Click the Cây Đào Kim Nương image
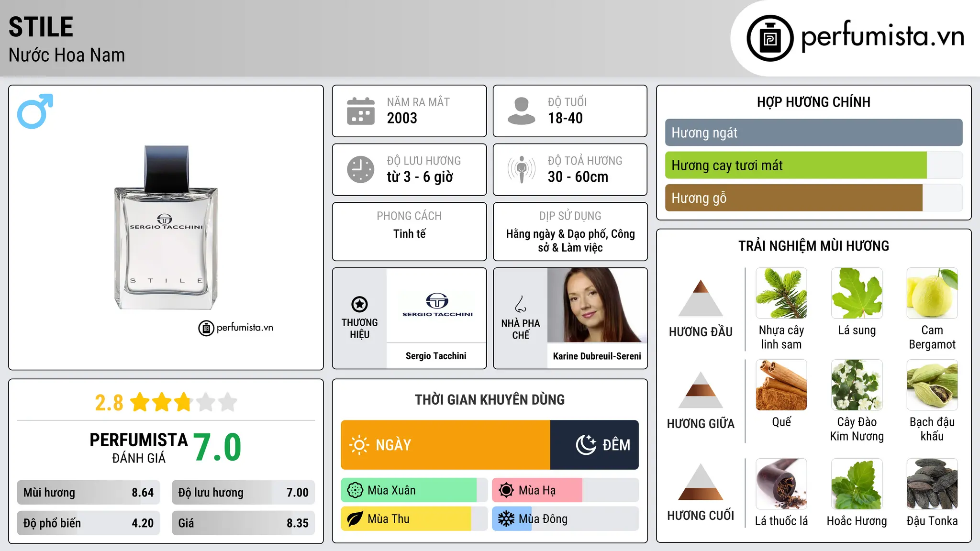 tap(857, 385)
